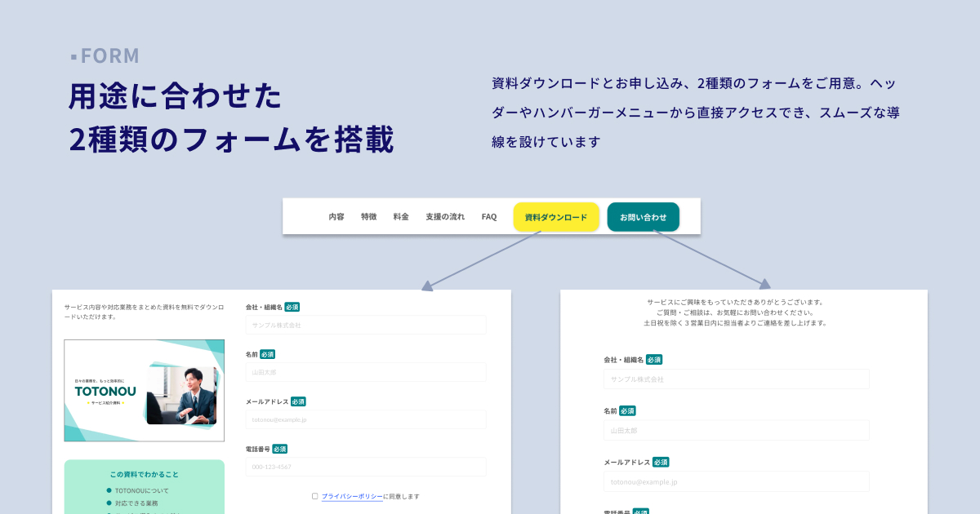The image size is (980, 514).
Task: Focus 会社・組織名 field in the contact form
Action: click(x=737, y=379)
